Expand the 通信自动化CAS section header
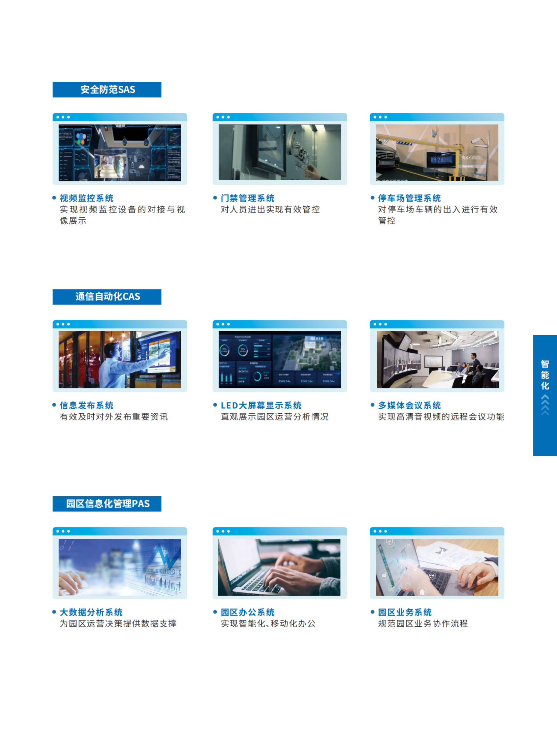Viewport: 557px width, 756px height. (x=107, y=296)
